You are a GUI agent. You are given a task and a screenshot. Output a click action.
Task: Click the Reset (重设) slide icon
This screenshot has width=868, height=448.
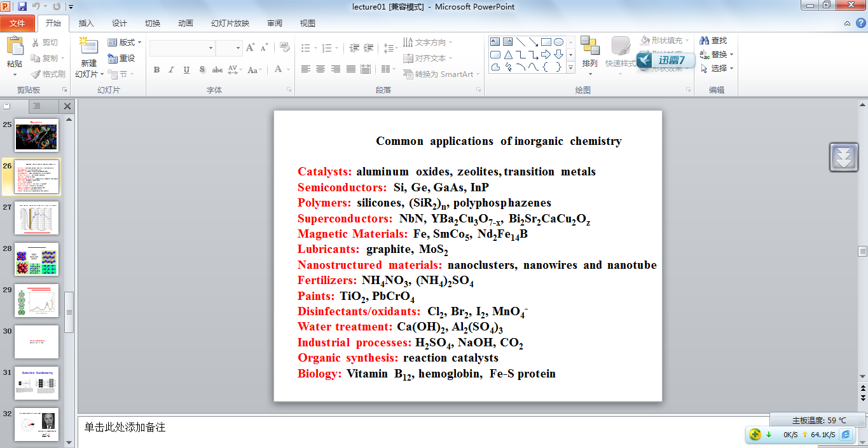pyautogui.click(x=113, y=58)
